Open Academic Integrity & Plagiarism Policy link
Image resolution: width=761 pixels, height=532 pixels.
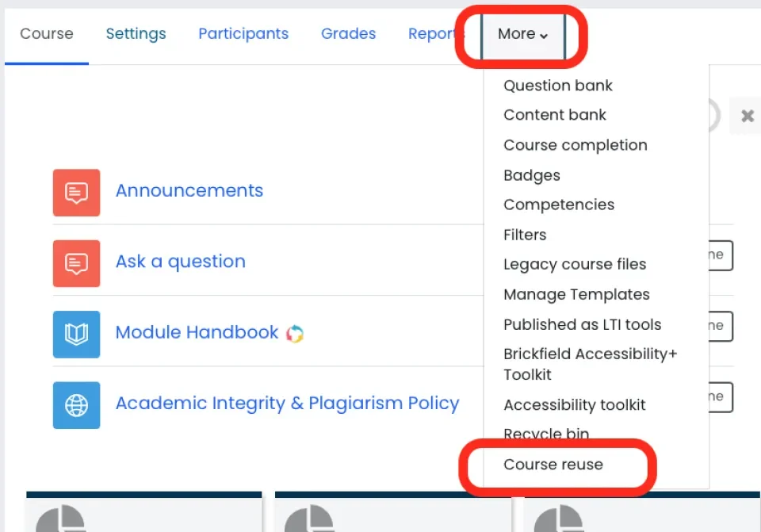(x=287, y=404)
